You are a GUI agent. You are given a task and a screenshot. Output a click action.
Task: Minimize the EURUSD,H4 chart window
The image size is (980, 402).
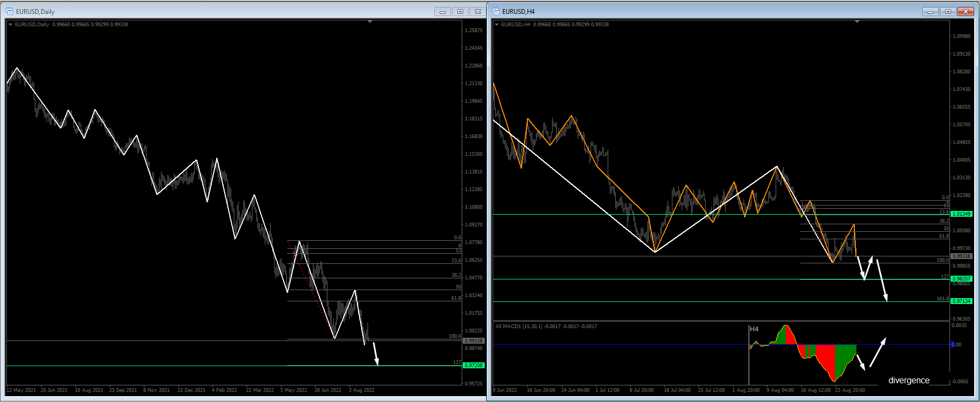pyautogui.click(x=930, y=11)
